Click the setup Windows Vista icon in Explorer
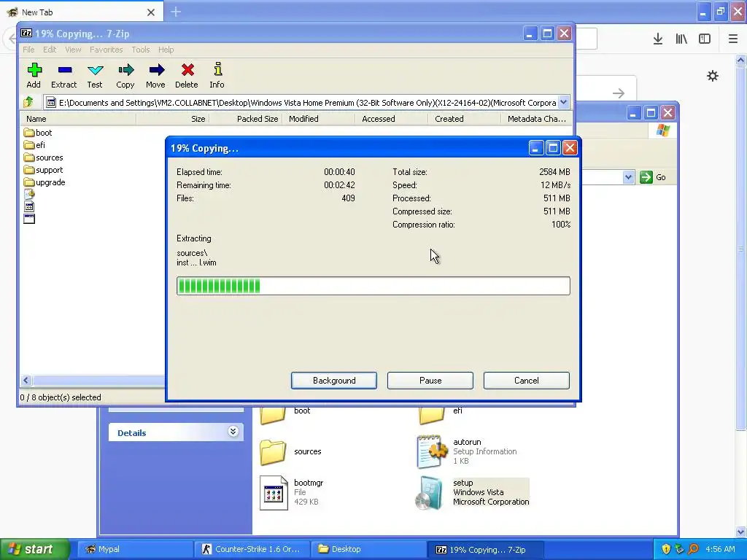747x560 pixels. (428, 492)
